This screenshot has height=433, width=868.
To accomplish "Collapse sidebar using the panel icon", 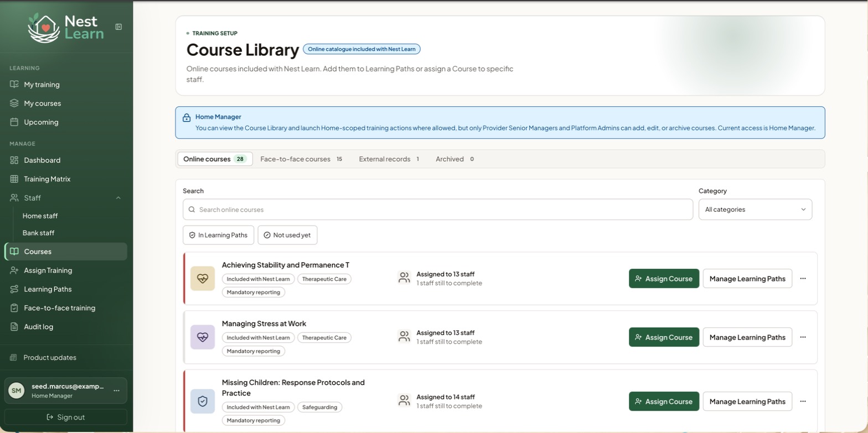I will (x=118, y=27).
